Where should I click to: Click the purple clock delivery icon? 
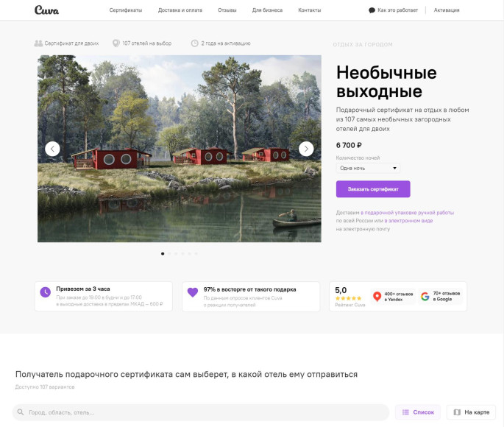pos(46,292)
